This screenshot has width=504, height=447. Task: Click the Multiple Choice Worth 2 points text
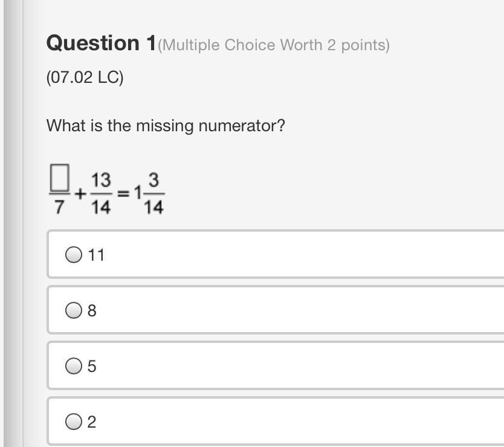274,45
